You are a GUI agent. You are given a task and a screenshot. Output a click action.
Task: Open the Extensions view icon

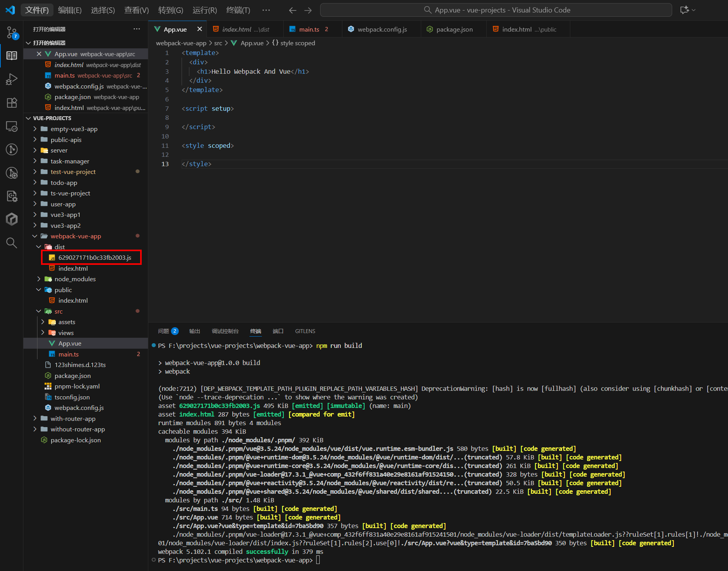tap(12, 103)
